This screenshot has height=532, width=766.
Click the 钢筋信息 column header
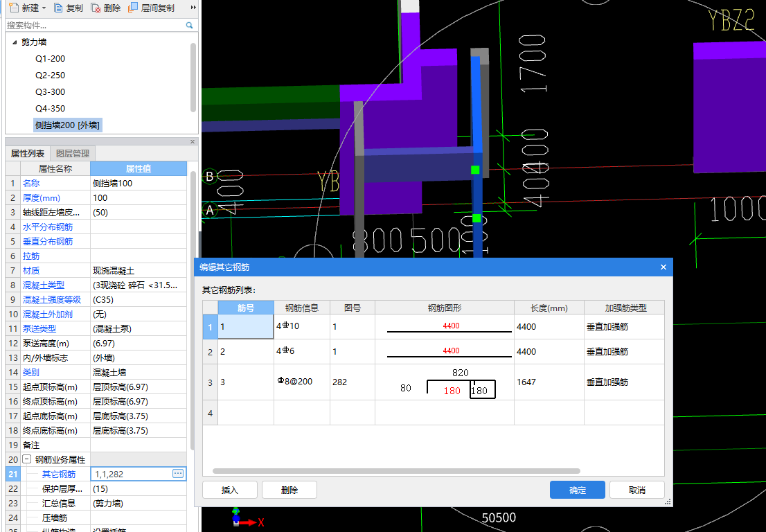(x=302, y=308)
